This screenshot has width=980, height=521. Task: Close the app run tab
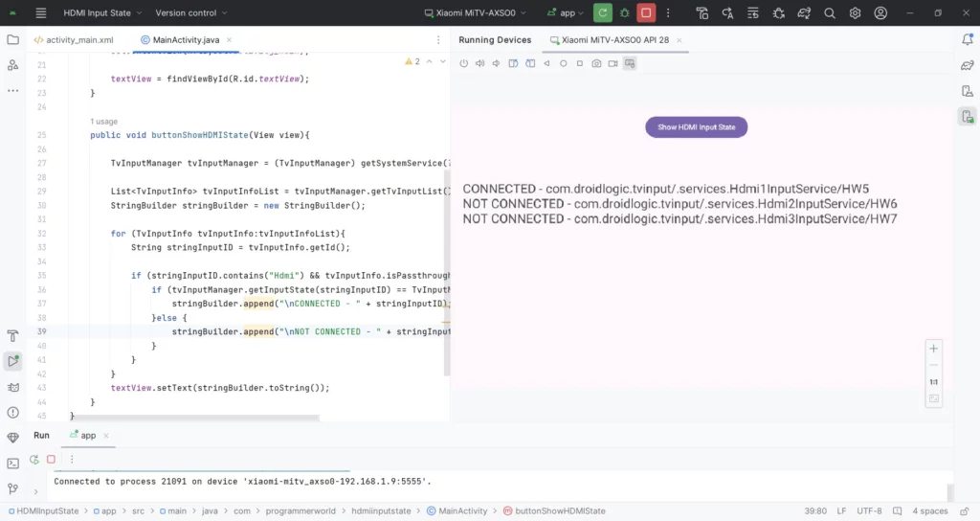[x=105, y=436]
